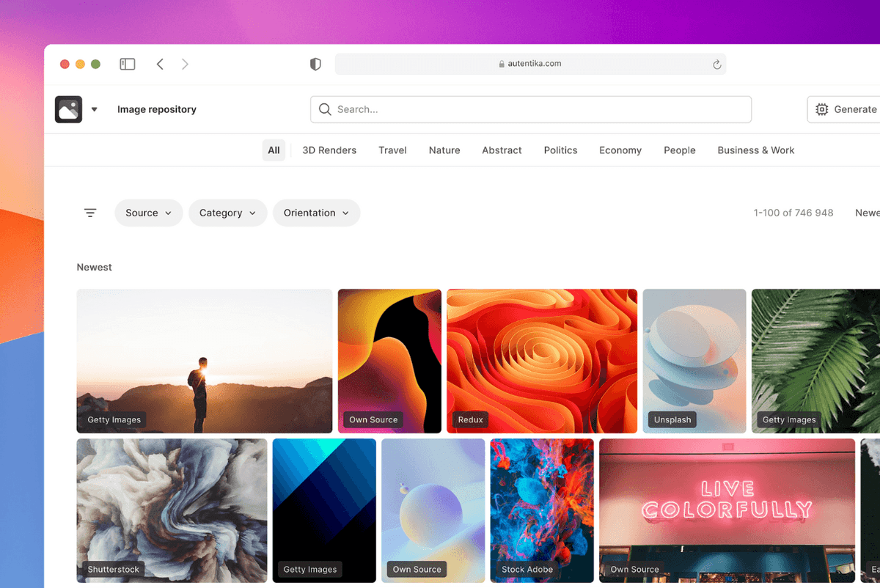Image resolution: width=880 pixels, height=588 pixels.
Task: Click the privacy shield icon
Action: [315, 65]
